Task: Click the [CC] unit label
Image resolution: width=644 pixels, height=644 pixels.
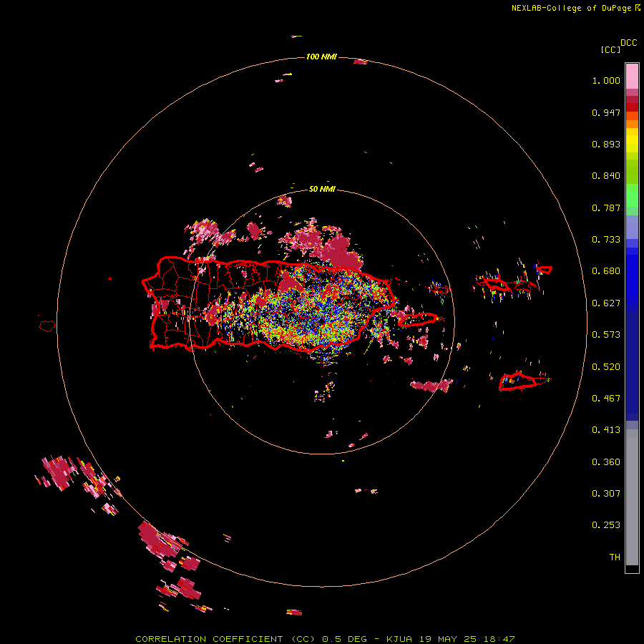Action: [610, 49]
